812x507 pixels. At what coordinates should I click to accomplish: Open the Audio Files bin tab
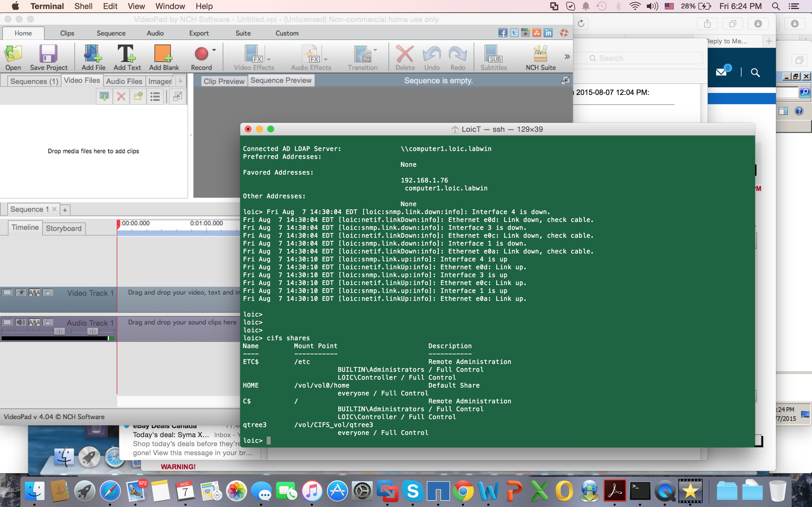[x=124, y=81]
